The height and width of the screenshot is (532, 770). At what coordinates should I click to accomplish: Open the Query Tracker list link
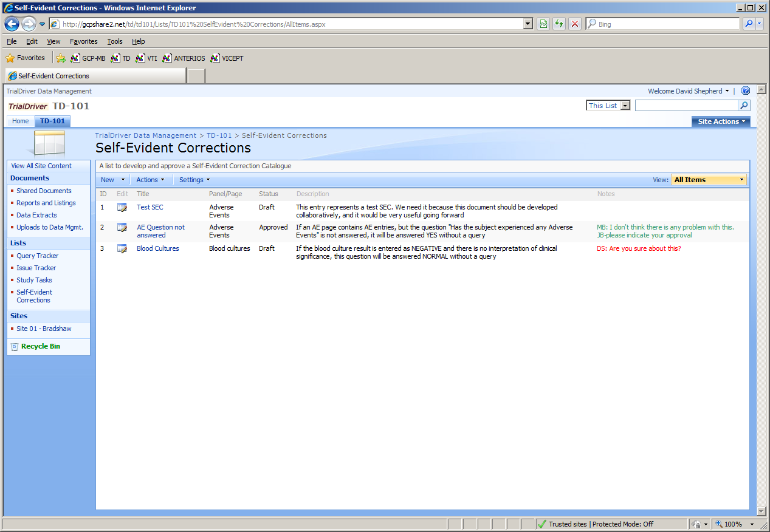click(x=37, y=256)
